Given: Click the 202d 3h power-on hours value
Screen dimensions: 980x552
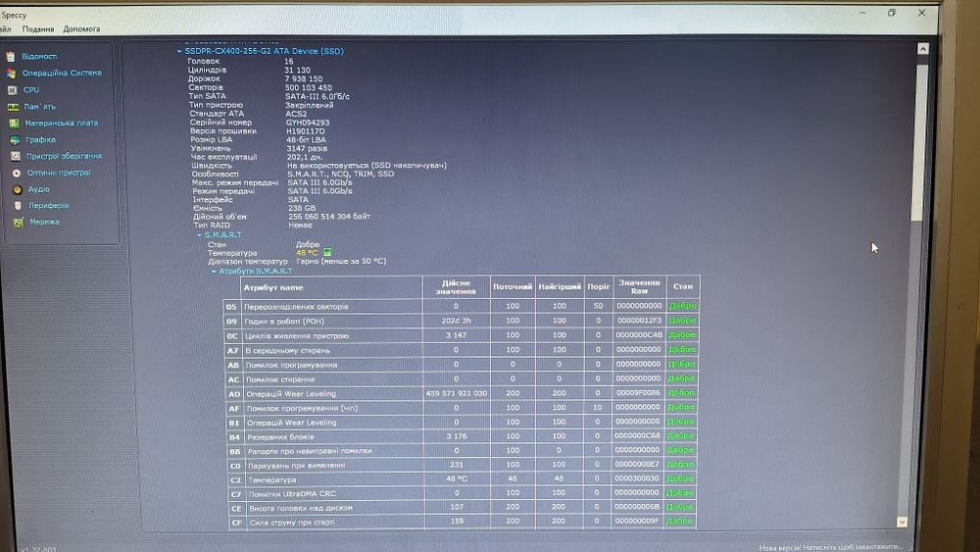Looking at the screenshot, I should pos(457,321).
